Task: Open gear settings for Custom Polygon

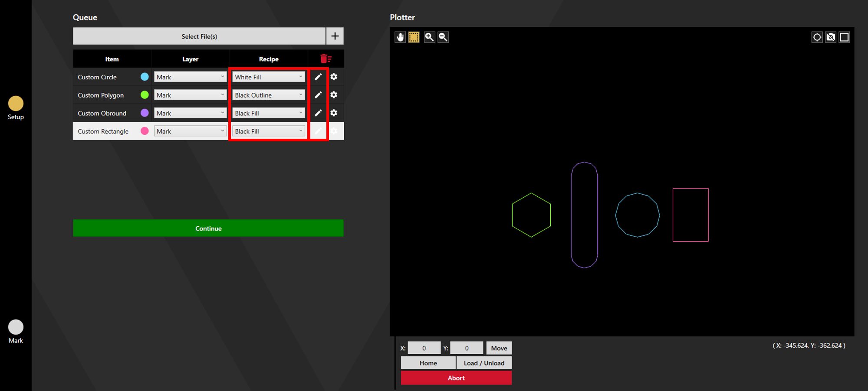Action: [x=334, y=95]
